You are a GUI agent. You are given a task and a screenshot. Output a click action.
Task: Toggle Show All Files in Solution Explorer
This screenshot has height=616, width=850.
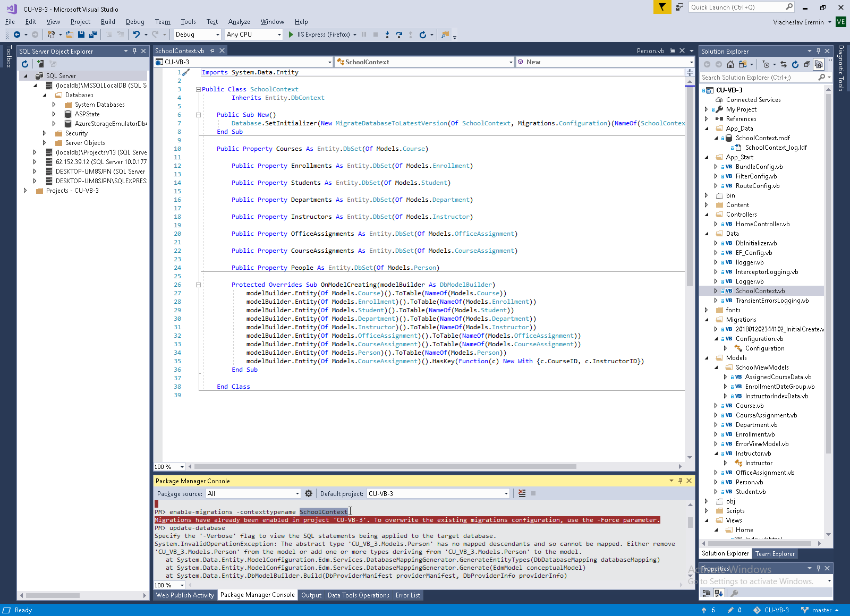[819, 64]
